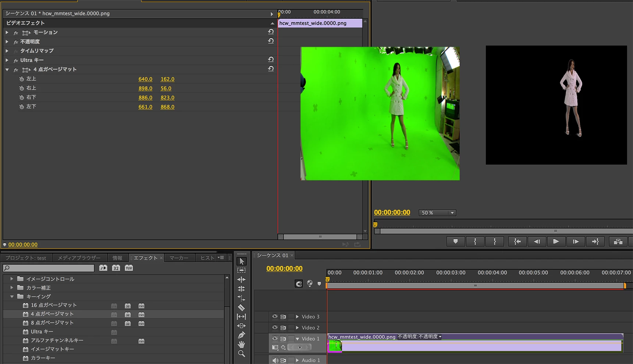Open the 不透明度:不透明度 clip dropdown
The width and height of the screenshot is (633, 364).
pyautogui.click(x=420, y=337)
